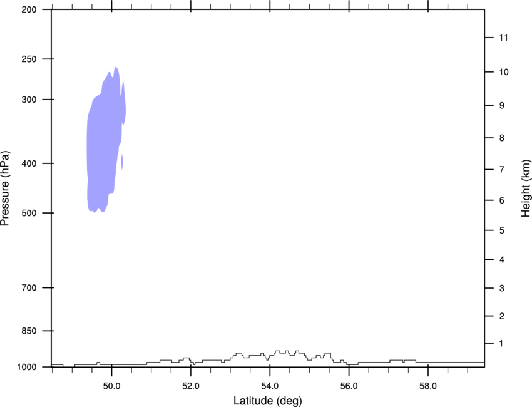Click the 10 km height tick label
The image size is (532, 407).
(x=503, y=72)
